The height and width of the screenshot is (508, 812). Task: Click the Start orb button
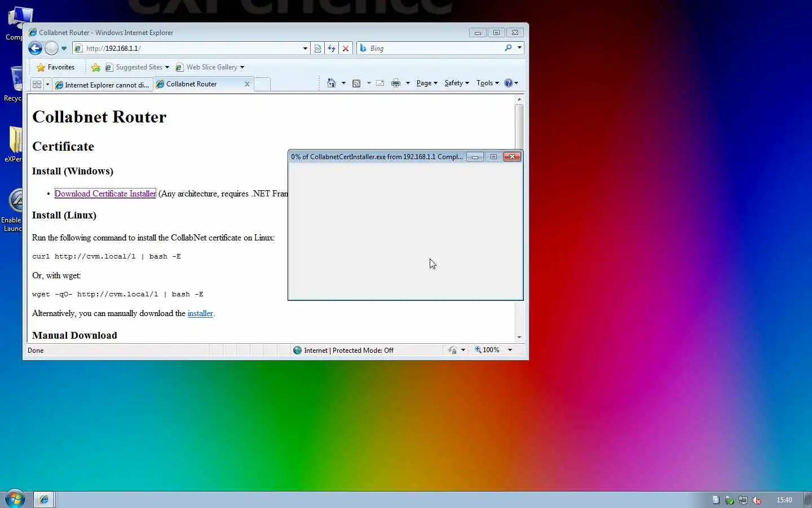pyautogui.click(x=15, y=499)
